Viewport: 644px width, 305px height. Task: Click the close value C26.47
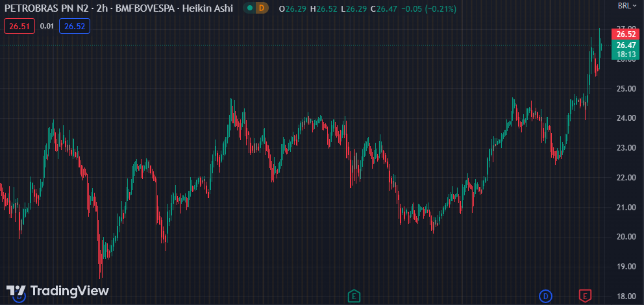(384, 8)
